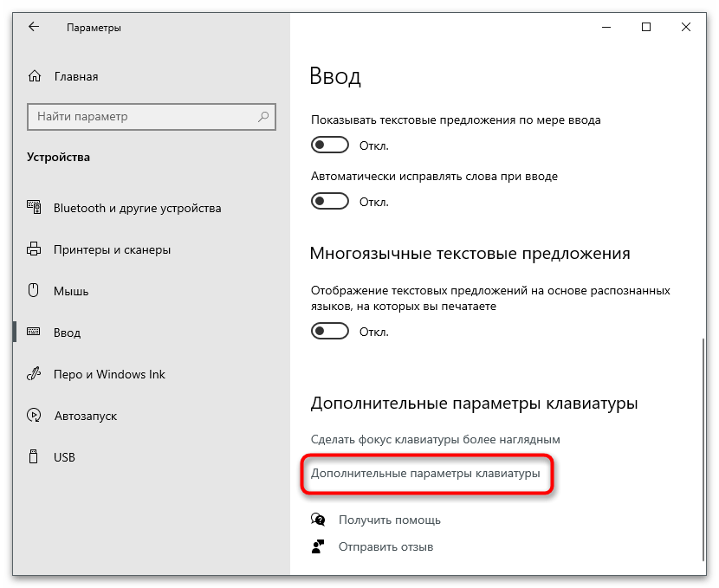Click the search magnifier icon
The width and height of the screenshot is (719, 588).
pyautogui.click(x=263, y=116)
